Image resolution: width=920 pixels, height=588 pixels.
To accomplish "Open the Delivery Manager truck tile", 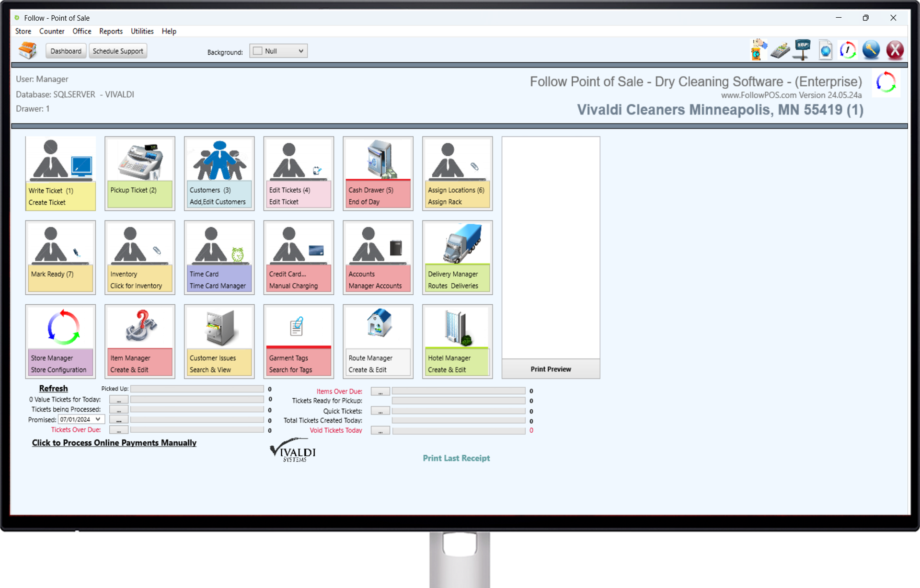I will point(458,257).
